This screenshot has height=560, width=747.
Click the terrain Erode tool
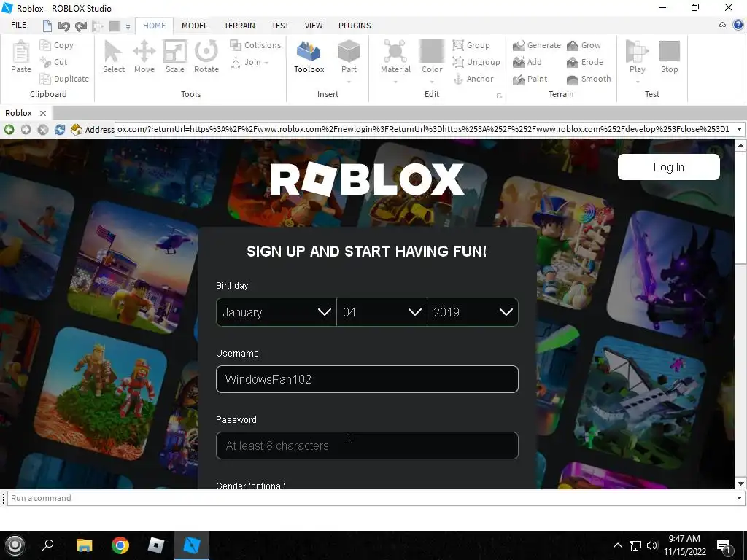pyautogui.click(x=584, y=62)
